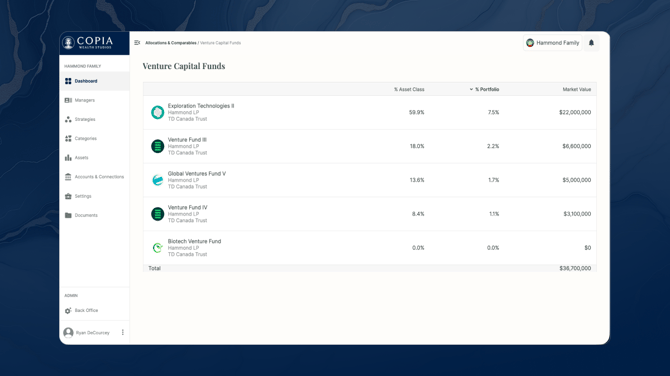Click Ryan DeCourcey's user avatar
The height and width of the screenshot is (376, 670).
[68, 333]
